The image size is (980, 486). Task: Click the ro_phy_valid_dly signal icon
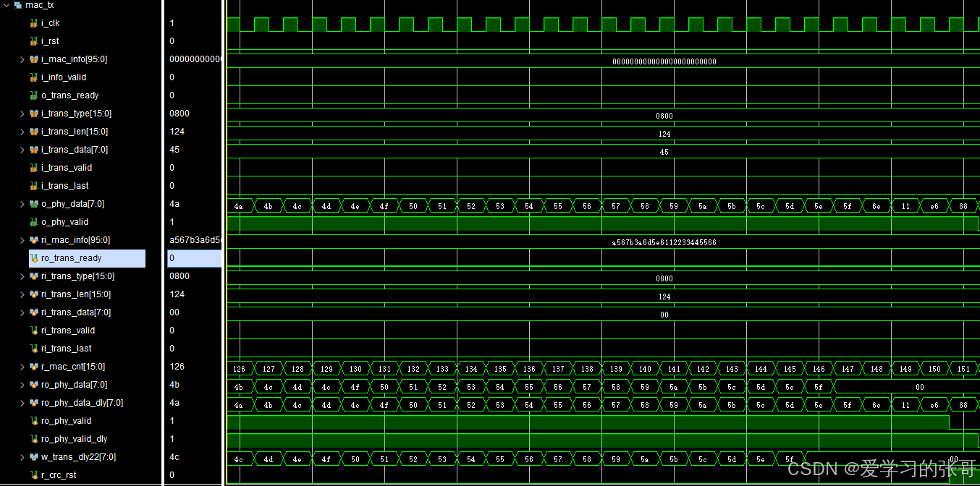(33, 439)
